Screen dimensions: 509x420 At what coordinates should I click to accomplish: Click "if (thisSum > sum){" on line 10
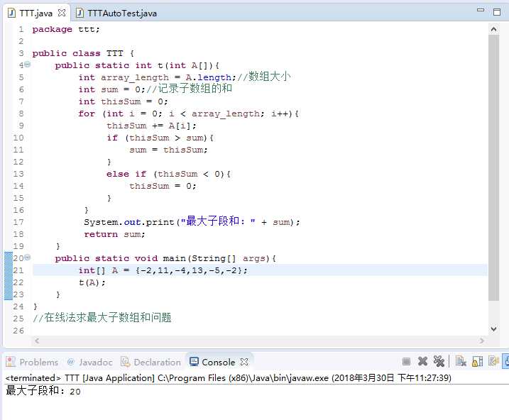pyautogui.click(x=160, y=138)
